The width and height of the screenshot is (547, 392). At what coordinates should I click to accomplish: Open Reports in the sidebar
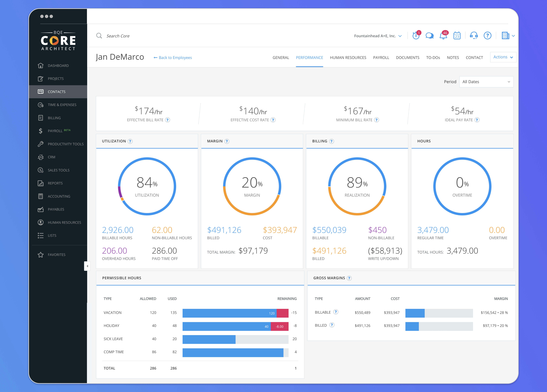tap(55, 183)
